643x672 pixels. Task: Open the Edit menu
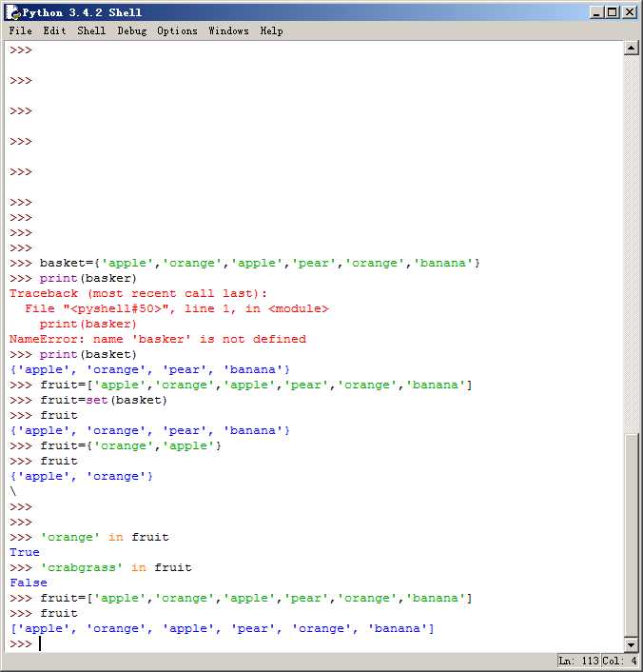click(54, 30)
